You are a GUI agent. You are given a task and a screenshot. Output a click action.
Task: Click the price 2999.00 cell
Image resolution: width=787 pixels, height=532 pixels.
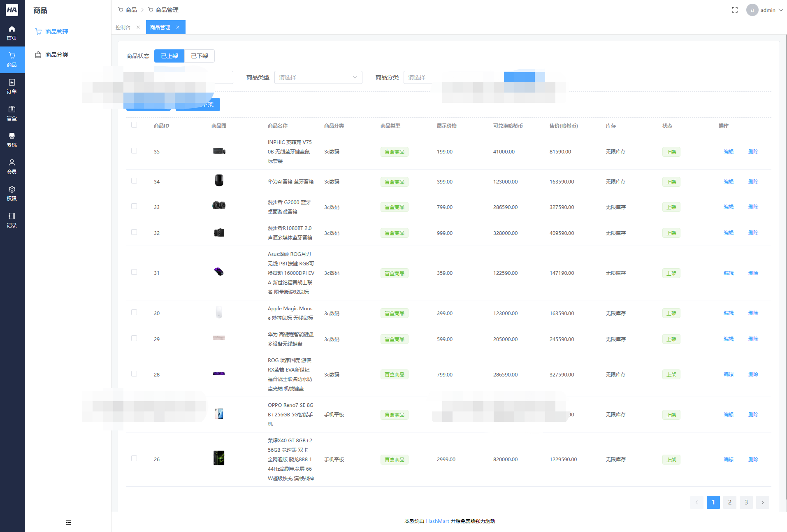tap(446, 460)
